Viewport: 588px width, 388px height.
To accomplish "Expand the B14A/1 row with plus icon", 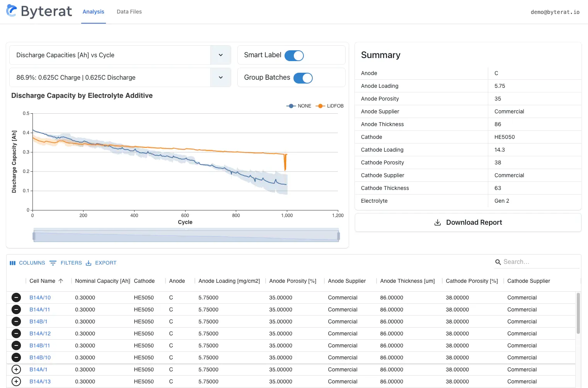I will point(16,369).
